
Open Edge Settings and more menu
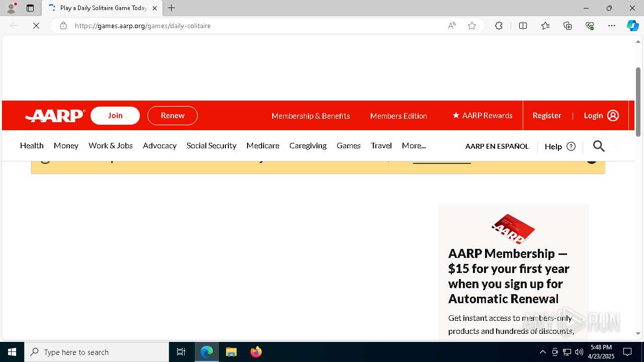click(x=612, y=26)
